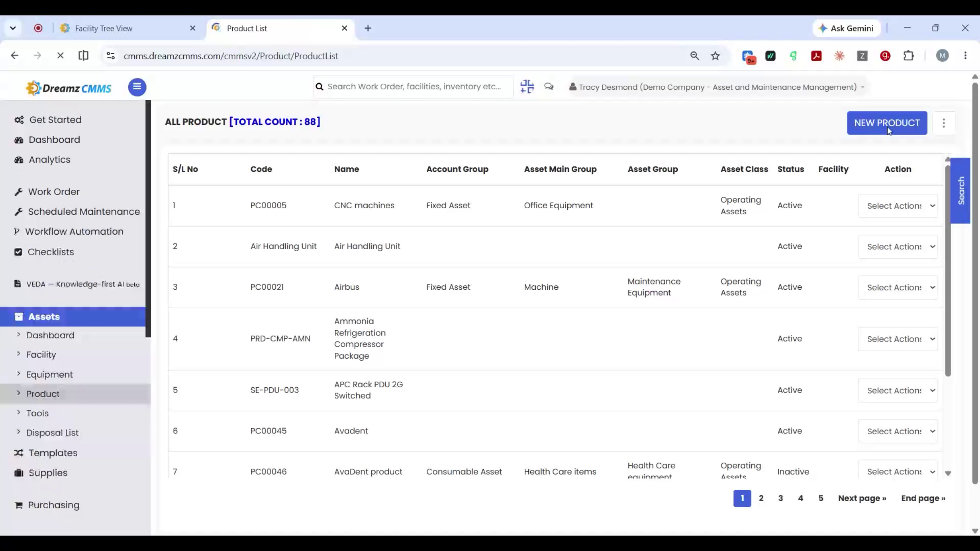Click Next page link
Screen dimensions: 980x551
click(x=862, y=498)
